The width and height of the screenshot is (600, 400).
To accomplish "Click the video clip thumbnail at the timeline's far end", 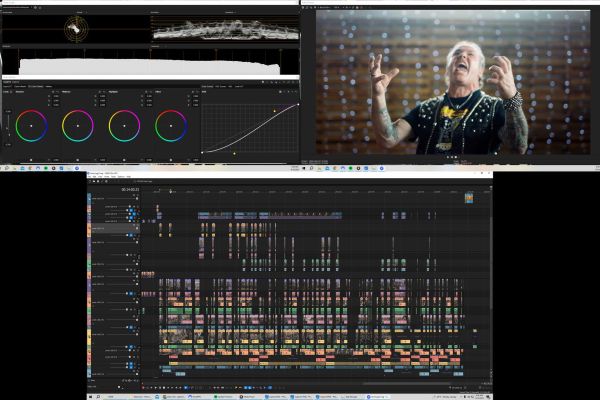I will [x=468, y=198].
